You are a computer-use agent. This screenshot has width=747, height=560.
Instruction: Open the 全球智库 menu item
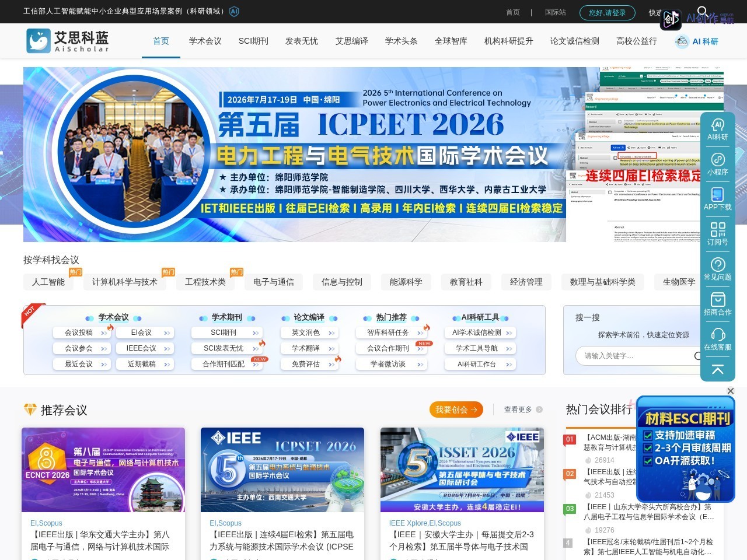(451, 41)
